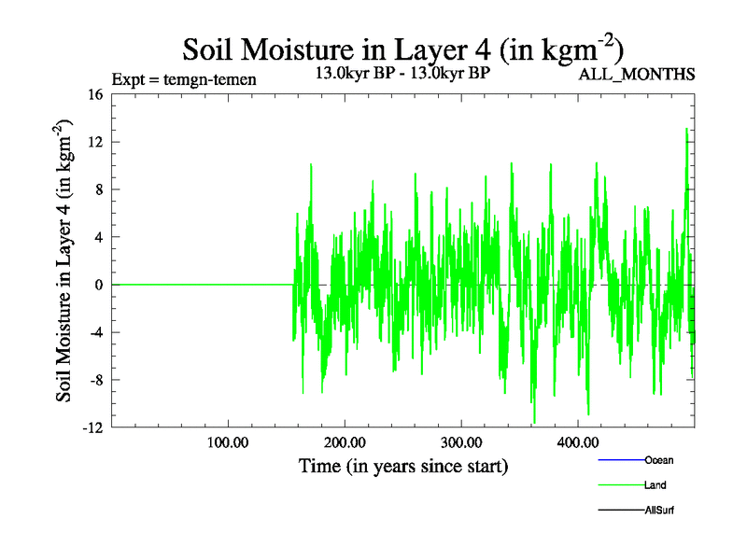
Task: Click the 100.00 x-axis tick label
Action: [x=227, y=442]
